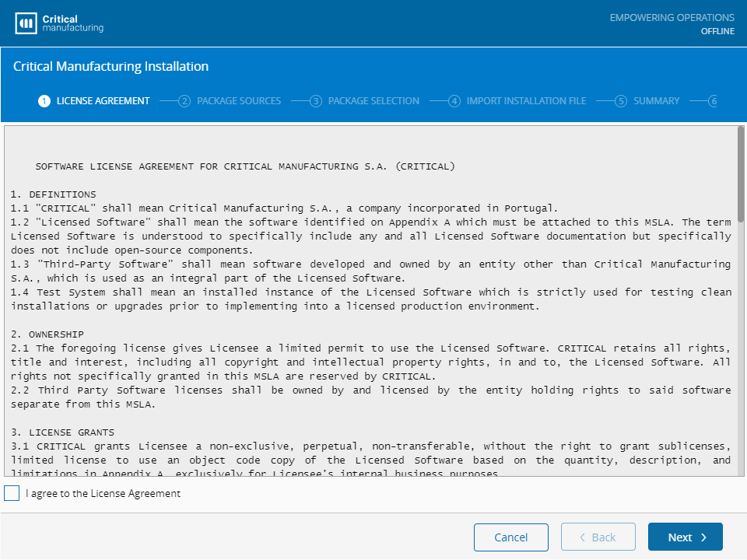747x560 pixels.
Task: Click the OFFLINE status text
Action: [x=717, y=31]
